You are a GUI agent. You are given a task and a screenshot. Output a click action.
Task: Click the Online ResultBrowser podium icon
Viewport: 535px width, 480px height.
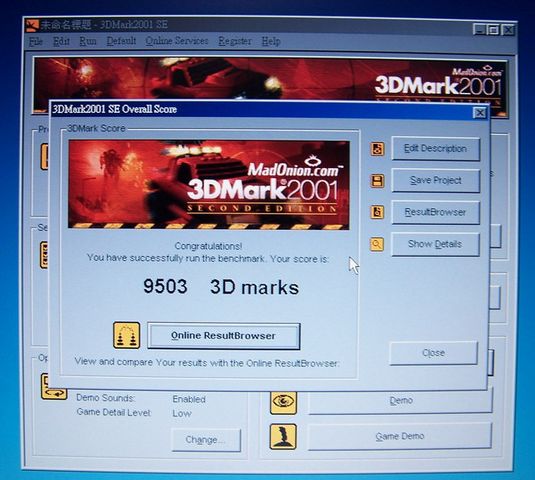point(127,335)
